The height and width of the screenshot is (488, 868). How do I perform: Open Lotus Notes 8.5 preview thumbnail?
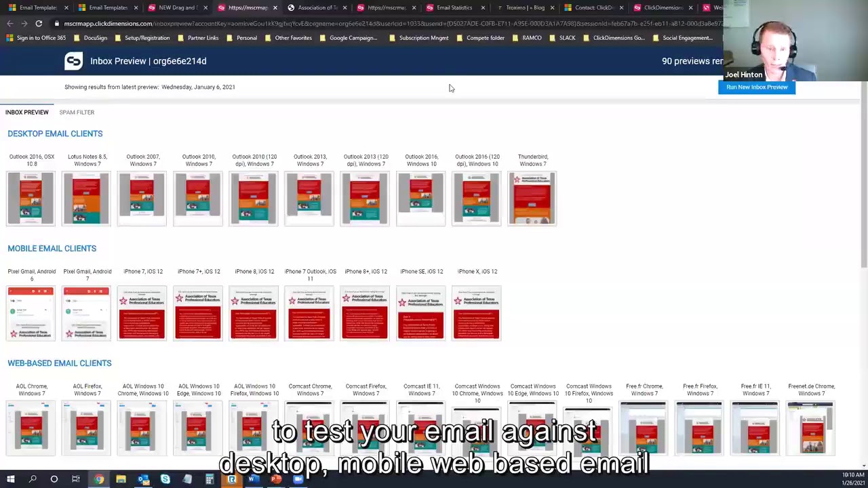tap(86, 198)
